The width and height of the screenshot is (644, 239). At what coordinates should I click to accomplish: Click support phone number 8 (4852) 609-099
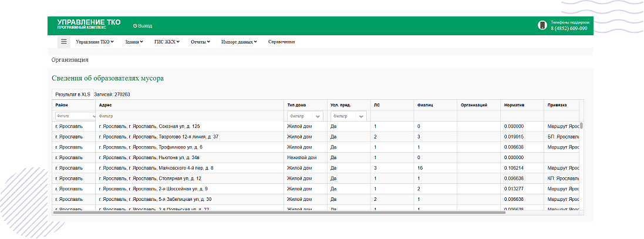click(x=568, y=28)
